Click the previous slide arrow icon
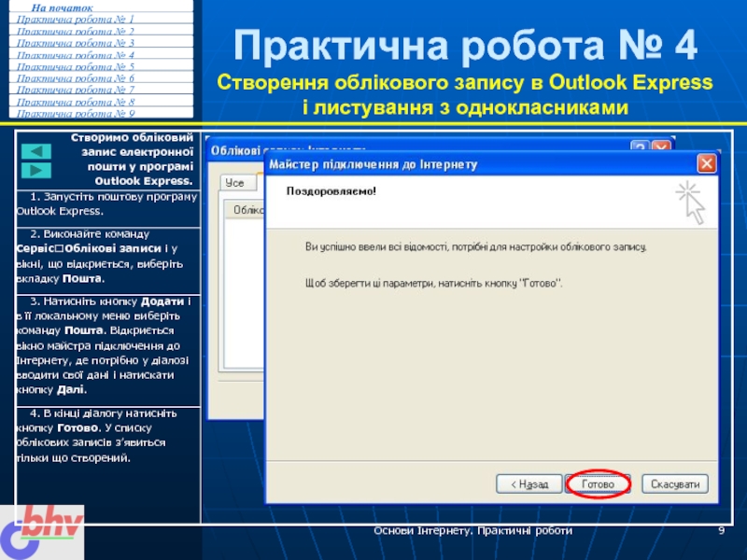 (36, 151)
